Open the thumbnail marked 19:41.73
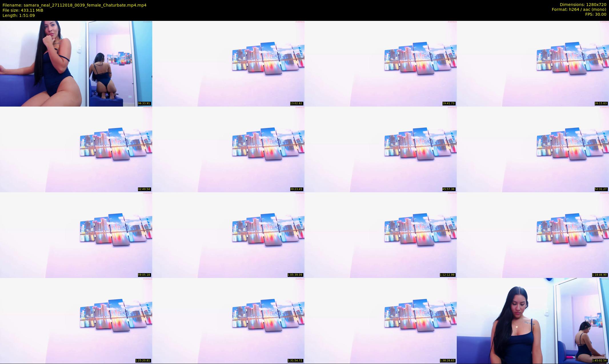This screenshot has height=364, width=609. tap(380, 63)
